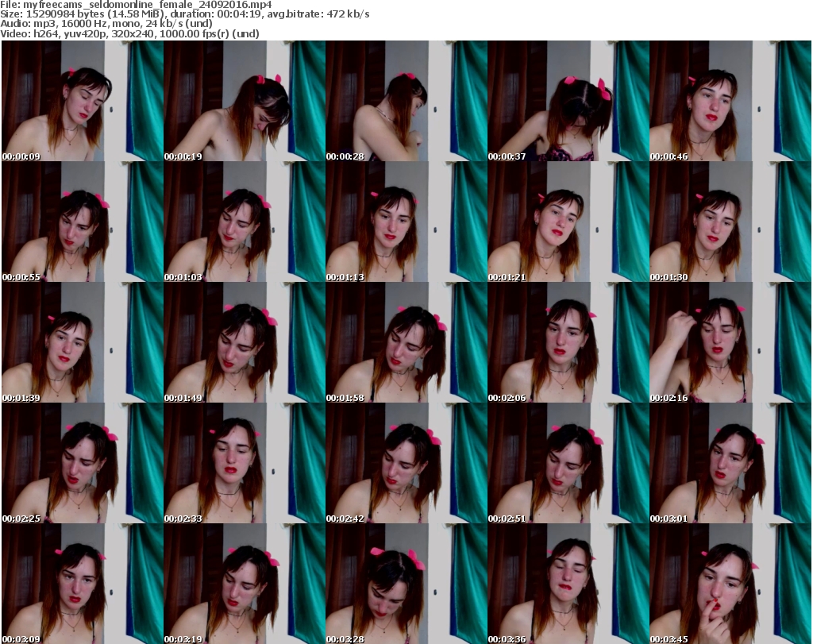813x644 pixels.
Task: Click the frame at 00:01:49
Action: (244, 342)
